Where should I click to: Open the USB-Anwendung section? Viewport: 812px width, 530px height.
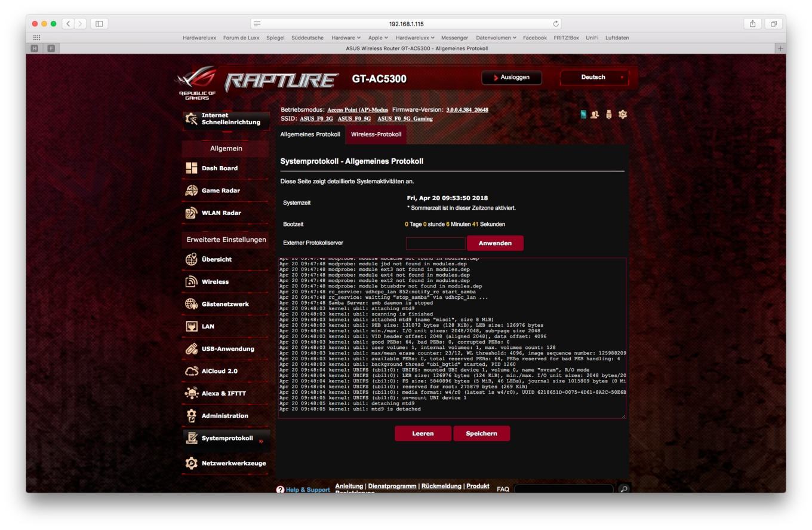click(x=226, y=348)
